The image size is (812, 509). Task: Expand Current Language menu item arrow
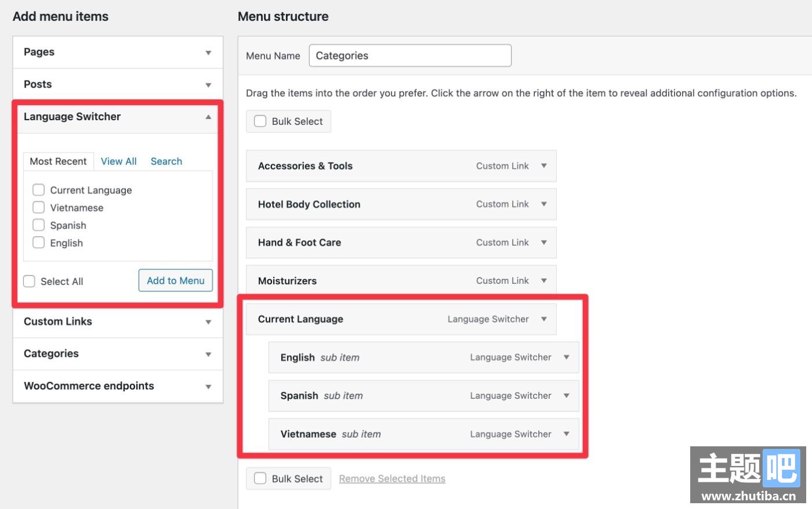click(x=543, y=319)
